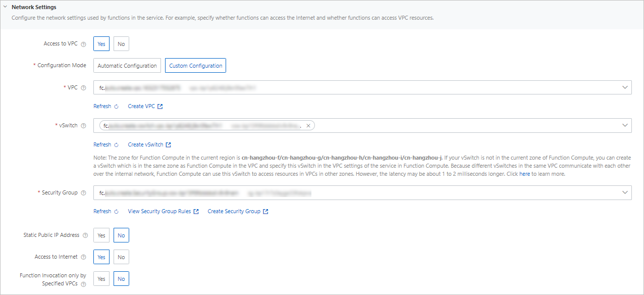Viewport: 644px width, 295px height.
Task: Show help tooltip beside vSwitch label
Action: click(84, 126)
